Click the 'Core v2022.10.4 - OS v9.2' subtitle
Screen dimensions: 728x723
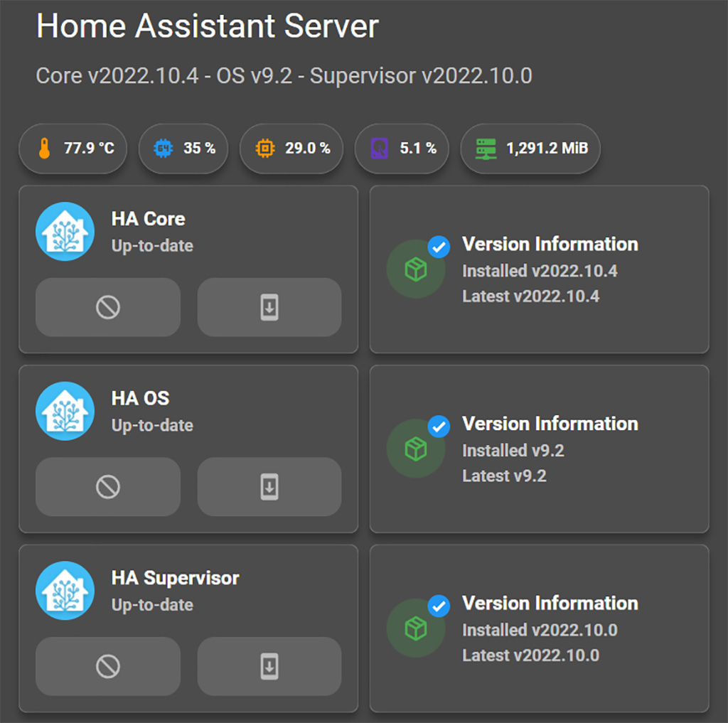pos(284,75)
